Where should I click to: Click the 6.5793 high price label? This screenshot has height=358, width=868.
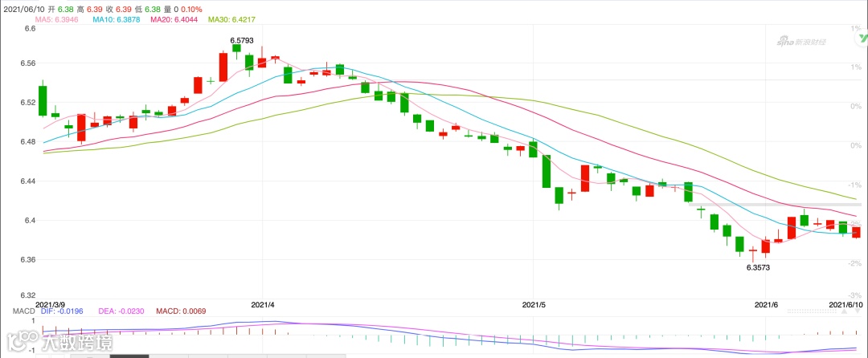[x=242, y=40]
